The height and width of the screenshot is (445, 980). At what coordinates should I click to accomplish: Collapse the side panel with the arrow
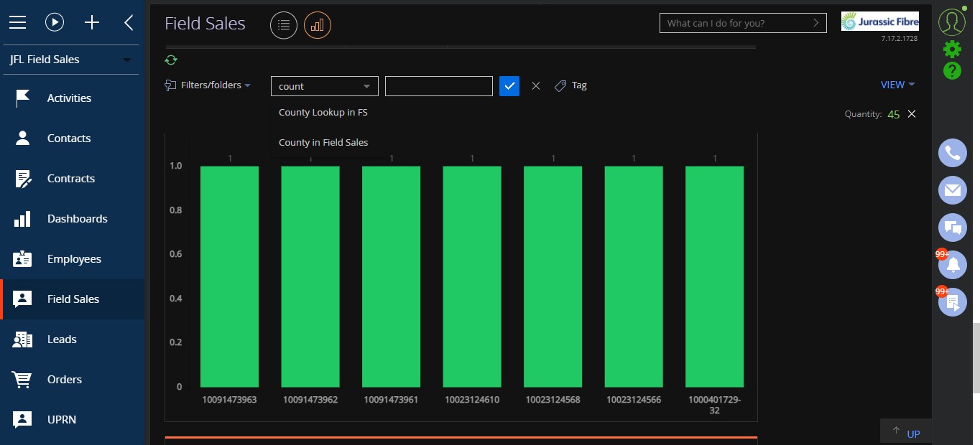pos(129,22)
